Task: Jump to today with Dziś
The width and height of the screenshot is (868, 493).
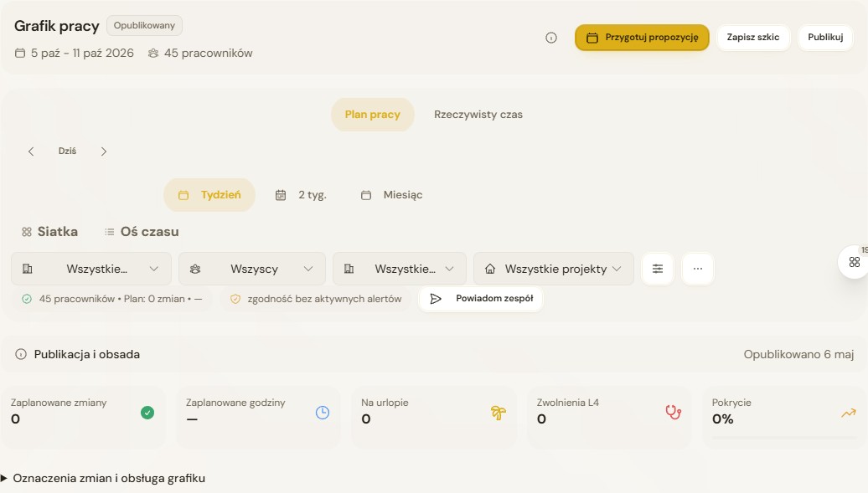Action: [x=68, y=151]
